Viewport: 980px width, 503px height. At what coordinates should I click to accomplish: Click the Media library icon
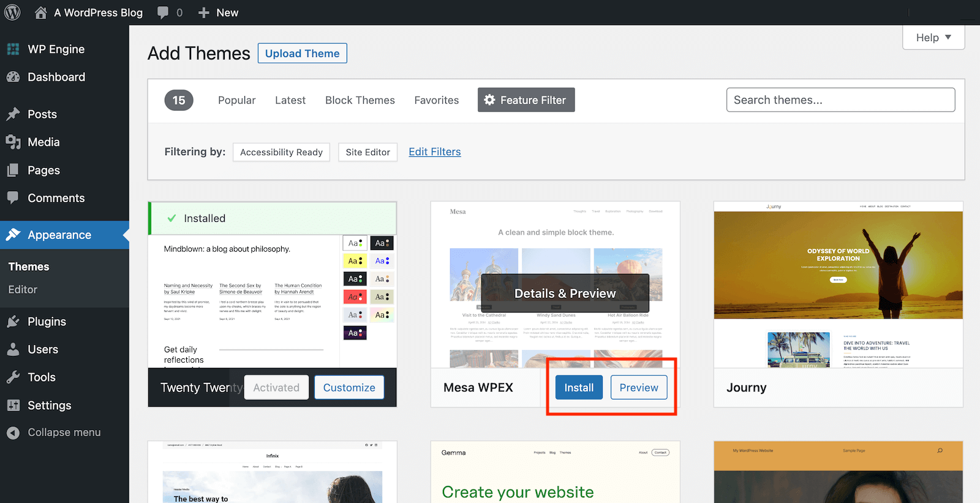point(13,142)
